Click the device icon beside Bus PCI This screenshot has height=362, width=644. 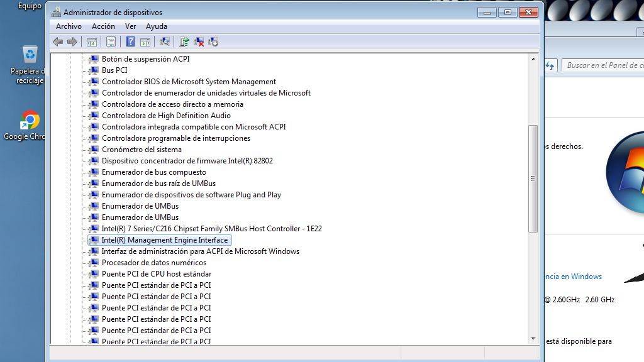(94, 70)
